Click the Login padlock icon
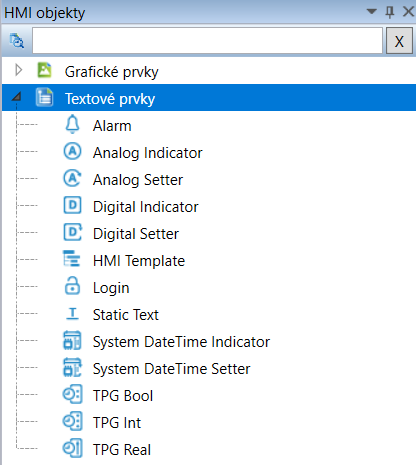 [72, 286]
